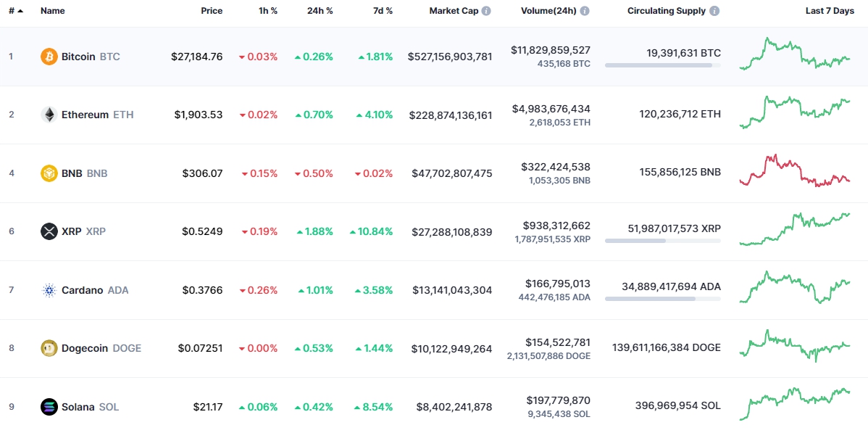Sort by Circulating Supply column header
Image resolution: width=868 pixels, height=433 pixels.
point(667,11)
